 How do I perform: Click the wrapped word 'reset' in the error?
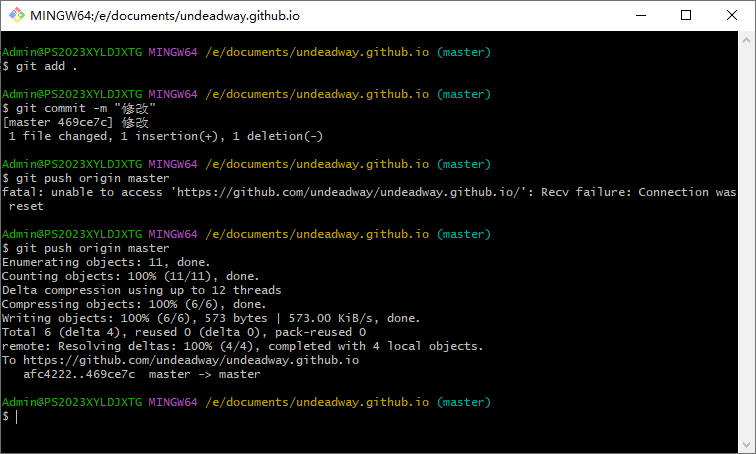click(x=26, y=206)
